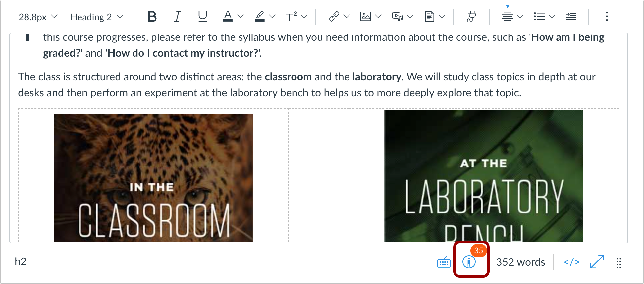This screenshot has width=644, height=284.
Task: Click the editor resize handle dots
Action: (x=618, y=263)
